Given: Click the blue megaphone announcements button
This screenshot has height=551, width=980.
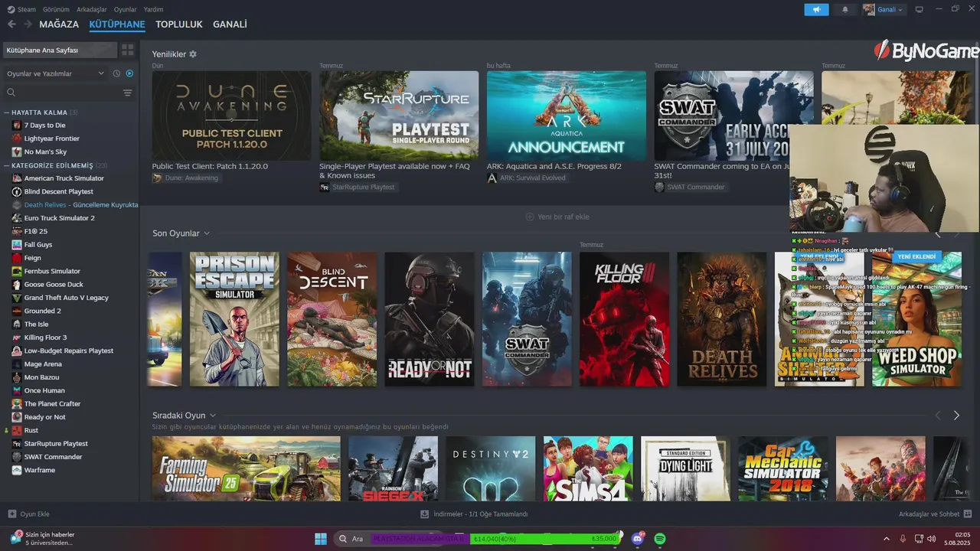Looking at the screenshot, I should pos(816,9).
